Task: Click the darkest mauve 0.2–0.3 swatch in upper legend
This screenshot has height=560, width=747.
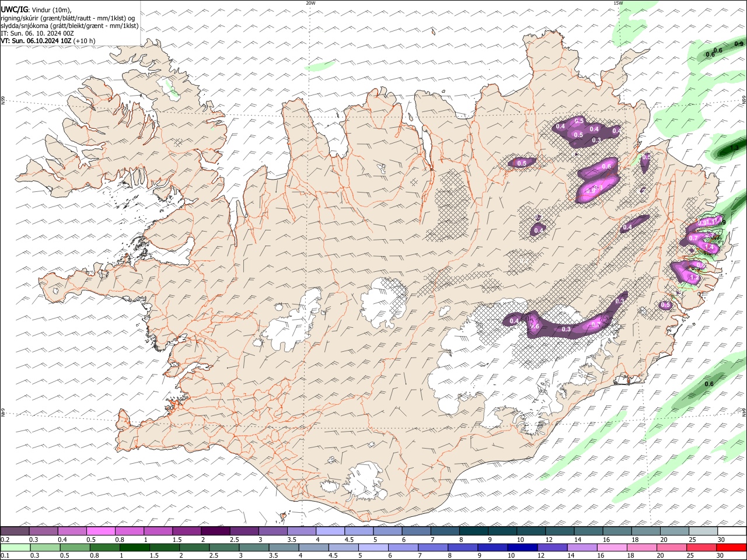Action: pos(15,531)
